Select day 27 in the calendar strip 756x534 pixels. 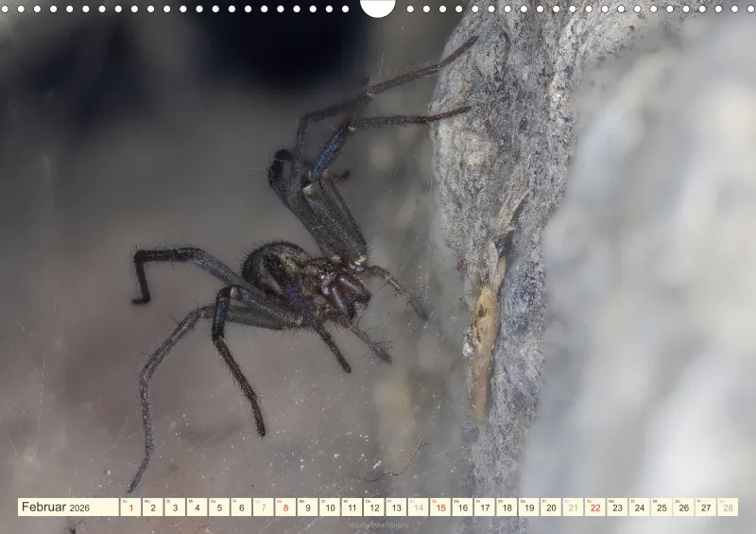tap(706, 507)
